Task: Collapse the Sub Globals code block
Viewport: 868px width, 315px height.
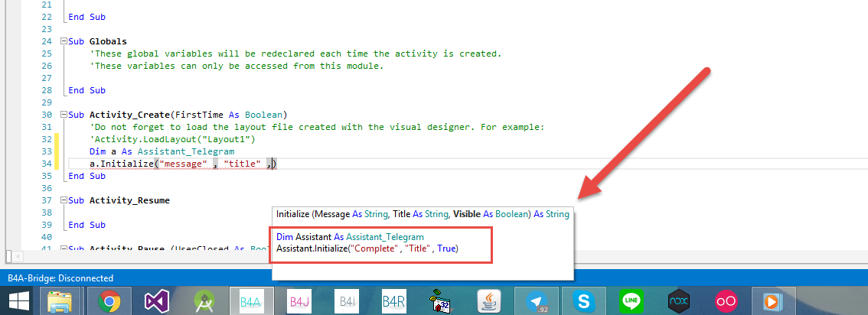Action: coord(63,41)
